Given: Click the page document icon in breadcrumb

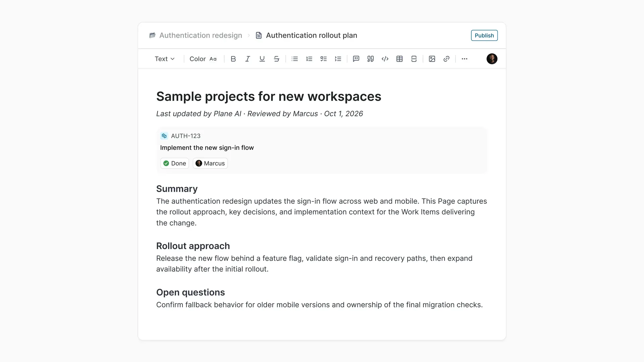Looking at the screenshot, I should (x=259, y=36).
